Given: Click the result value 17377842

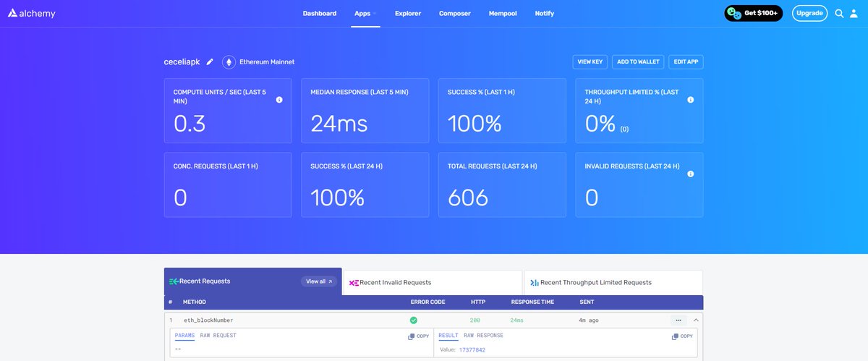Looking at the screenshot, I should [x=472, y=350].
